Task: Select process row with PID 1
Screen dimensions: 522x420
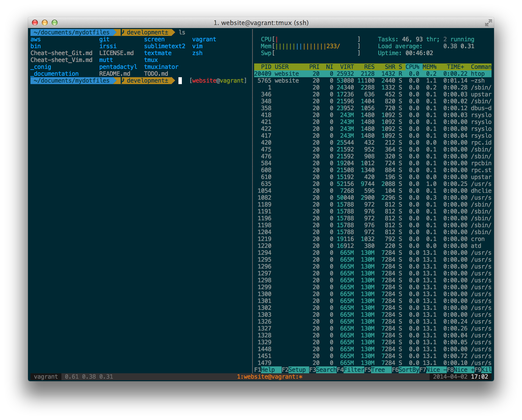Action: coord(373,87)
